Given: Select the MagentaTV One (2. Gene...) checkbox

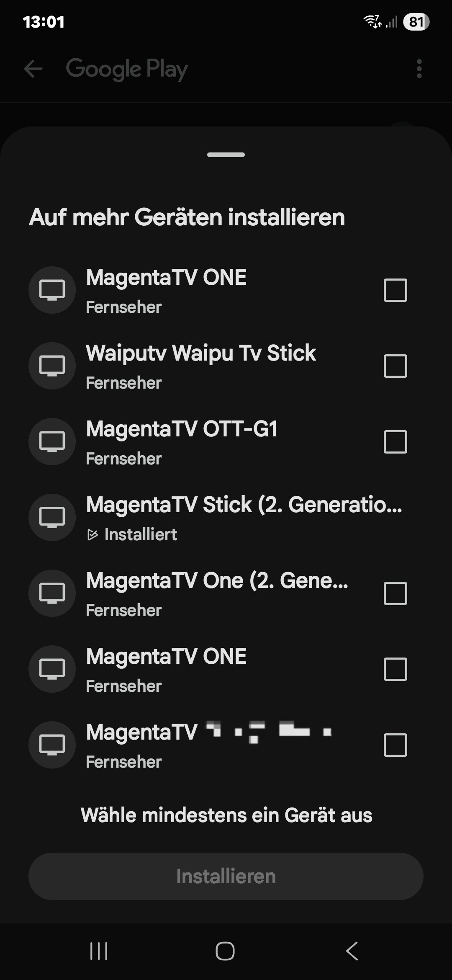Looking at the screenshot, I should [x=395, y=593].
